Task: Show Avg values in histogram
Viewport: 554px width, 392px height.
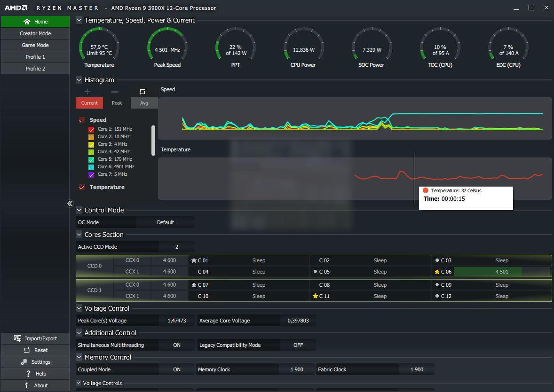Action: [x=144, y=103]
